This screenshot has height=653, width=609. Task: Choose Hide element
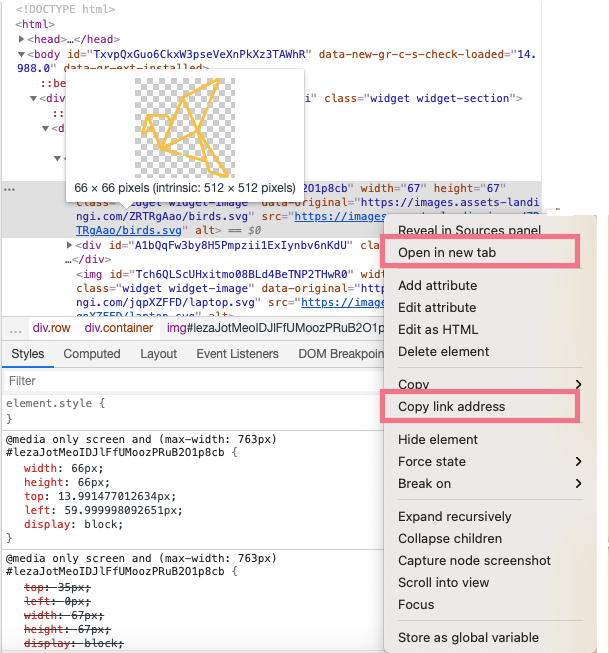438,440
